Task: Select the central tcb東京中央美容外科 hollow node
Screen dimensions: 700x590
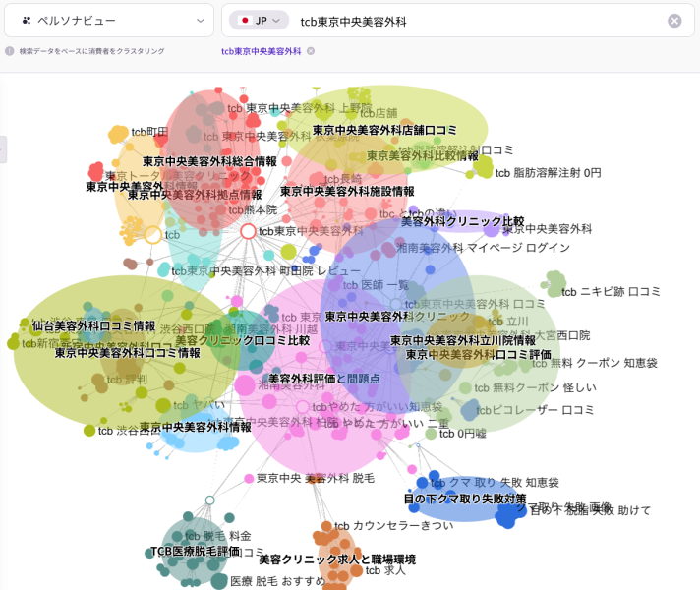Action: (x=248, y=231)
